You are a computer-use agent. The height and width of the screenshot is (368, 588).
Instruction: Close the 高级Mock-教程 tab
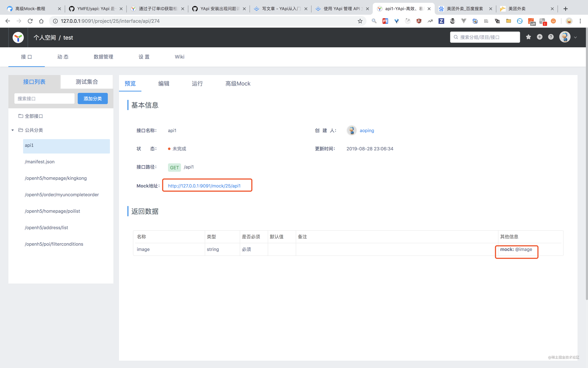coord(59,9)
